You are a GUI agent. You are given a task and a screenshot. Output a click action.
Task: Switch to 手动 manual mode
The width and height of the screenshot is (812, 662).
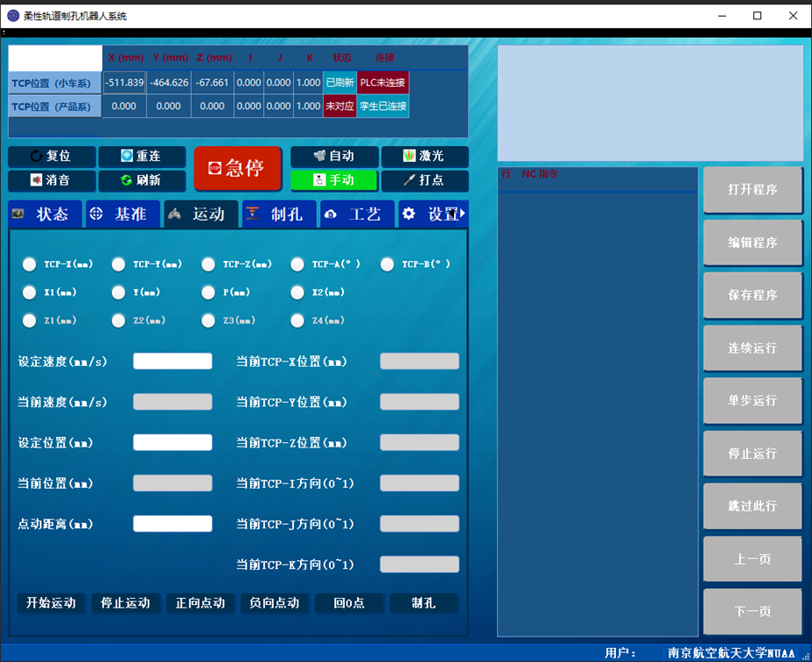pyautogui.click(x=334, y=181)
